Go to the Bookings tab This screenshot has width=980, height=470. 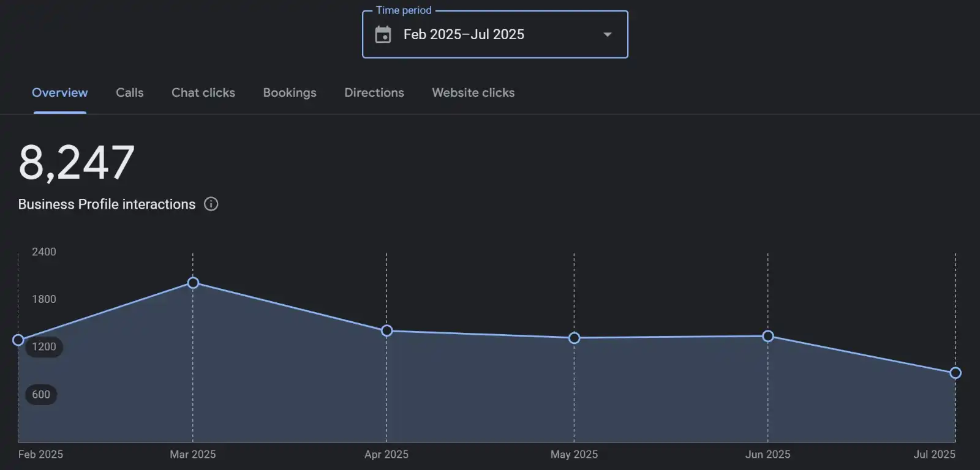290,92
